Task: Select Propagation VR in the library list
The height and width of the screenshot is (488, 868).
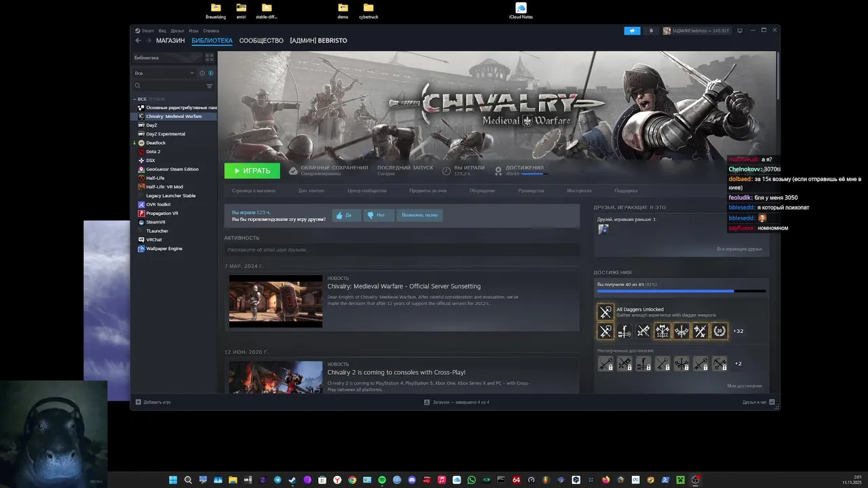Action: click(x=174, y=213)
